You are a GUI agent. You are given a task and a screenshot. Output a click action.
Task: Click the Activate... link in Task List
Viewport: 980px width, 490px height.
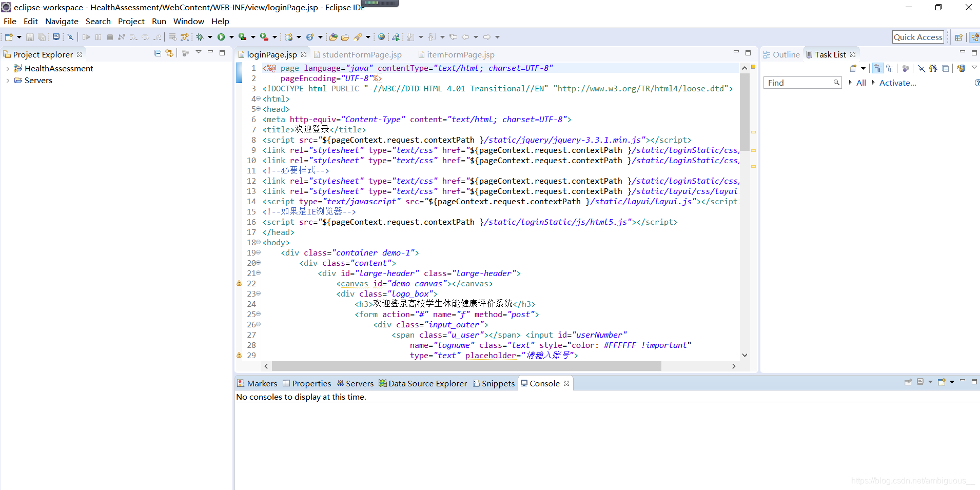897,83
